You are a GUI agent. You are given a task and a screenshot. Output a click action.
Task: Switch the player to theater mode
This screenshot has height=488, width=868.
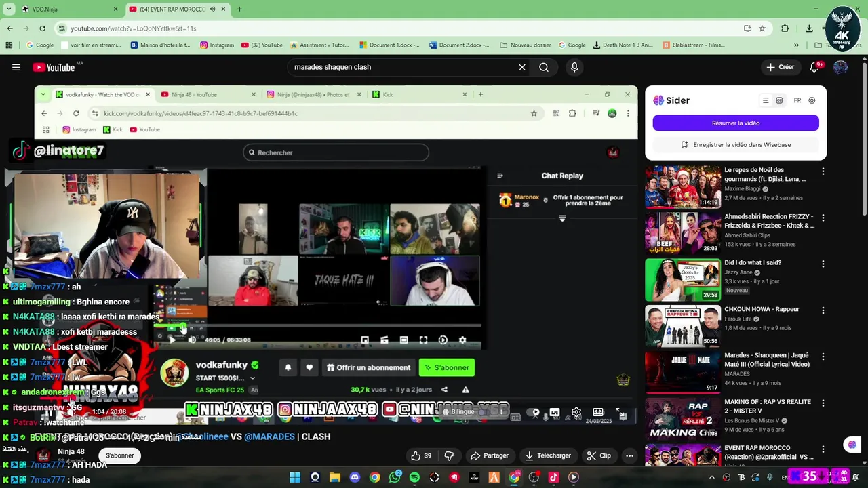[x=598, y=412]
